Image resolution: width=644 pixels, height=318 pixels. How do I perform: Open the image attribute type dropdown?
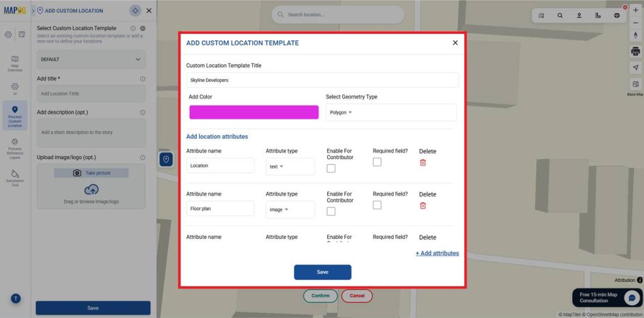pos(290,210)
